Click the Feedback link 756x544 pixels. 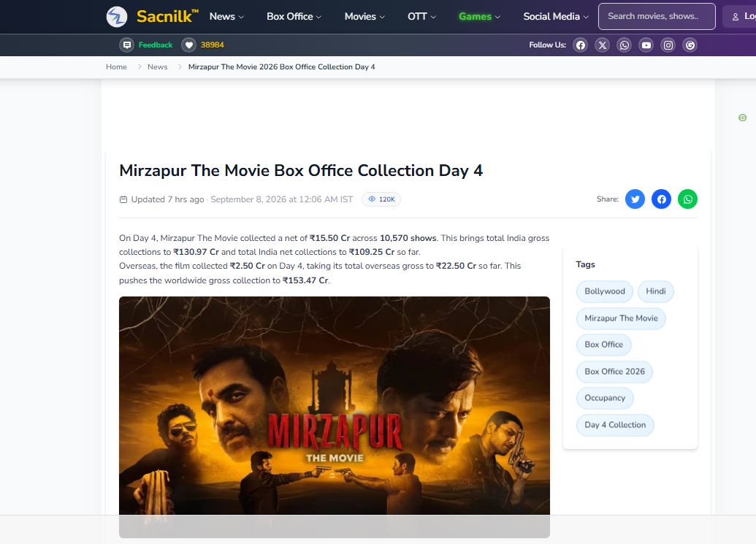[x=156, y=45]
